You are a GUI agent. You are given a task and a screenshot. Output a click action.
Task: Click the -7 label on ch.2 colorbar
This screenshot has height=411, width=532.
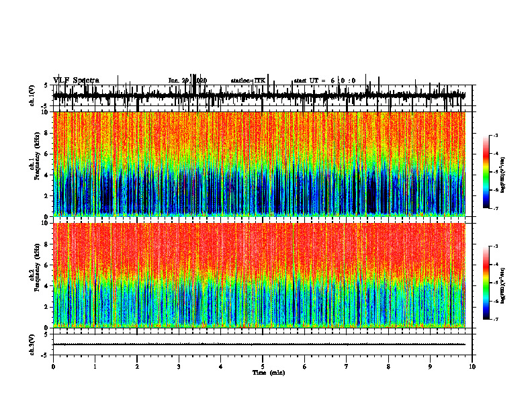pos(496,319)
